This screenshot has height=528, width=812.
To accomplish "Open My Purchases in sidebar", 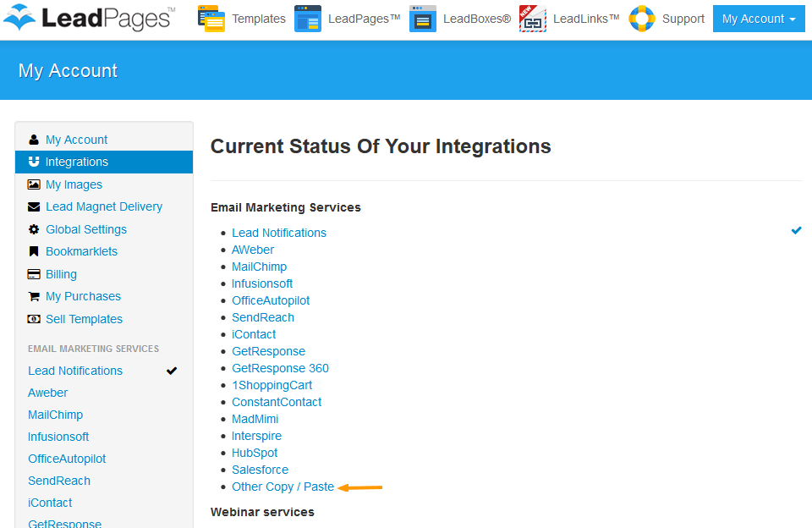I will click(83, 296).
